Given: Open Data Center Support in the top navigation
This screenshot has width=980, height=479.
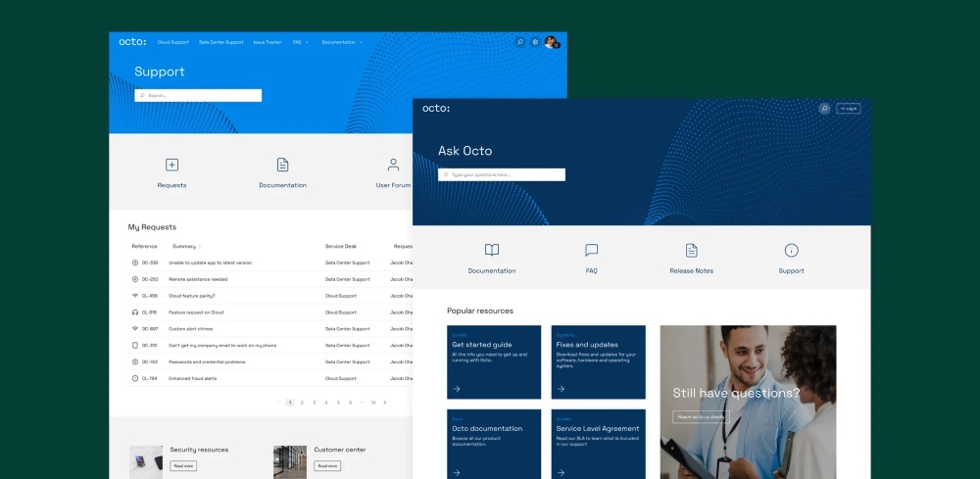Looking at the screenshot, I should coord(221,42).
